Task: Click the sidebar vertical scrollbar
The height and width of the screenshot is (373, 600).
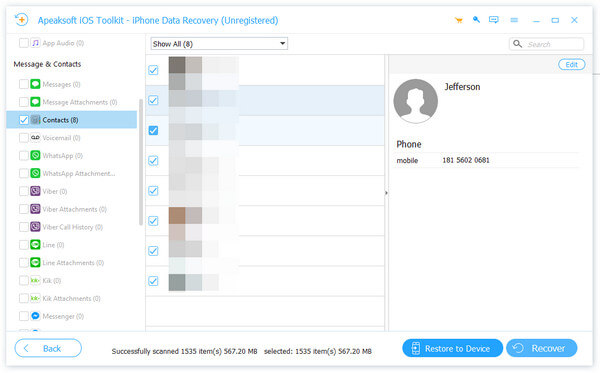Action: [141, 162]
